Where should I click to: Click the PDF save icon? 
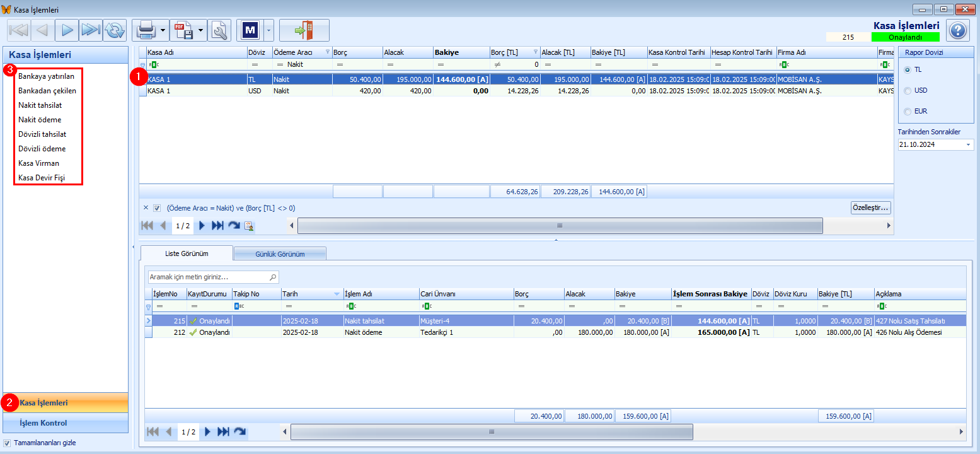[183, 30]
